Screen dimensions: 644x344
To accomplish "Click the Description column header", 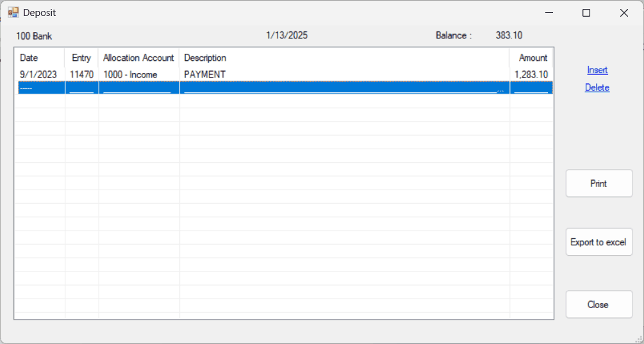I will click(x=344, y=58).
